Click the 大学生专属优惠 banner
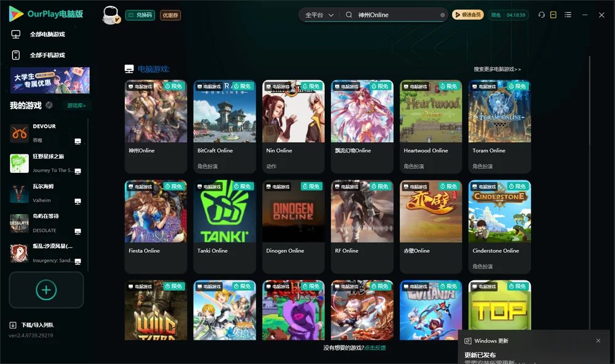 click(x=50, y=80)
